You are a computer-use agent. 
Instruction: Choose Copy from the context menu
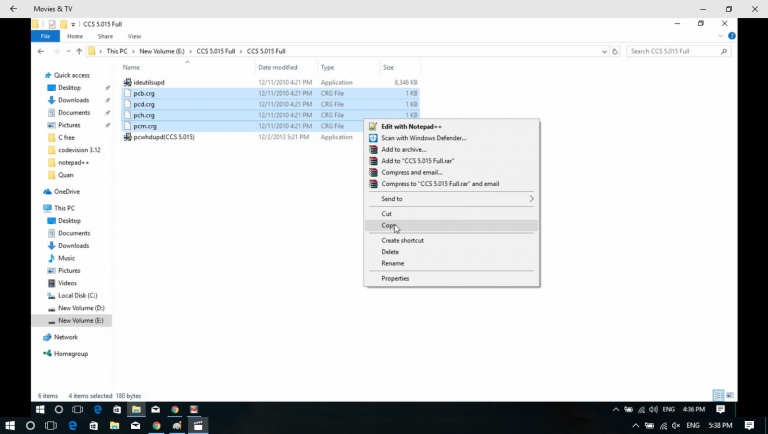389,225
